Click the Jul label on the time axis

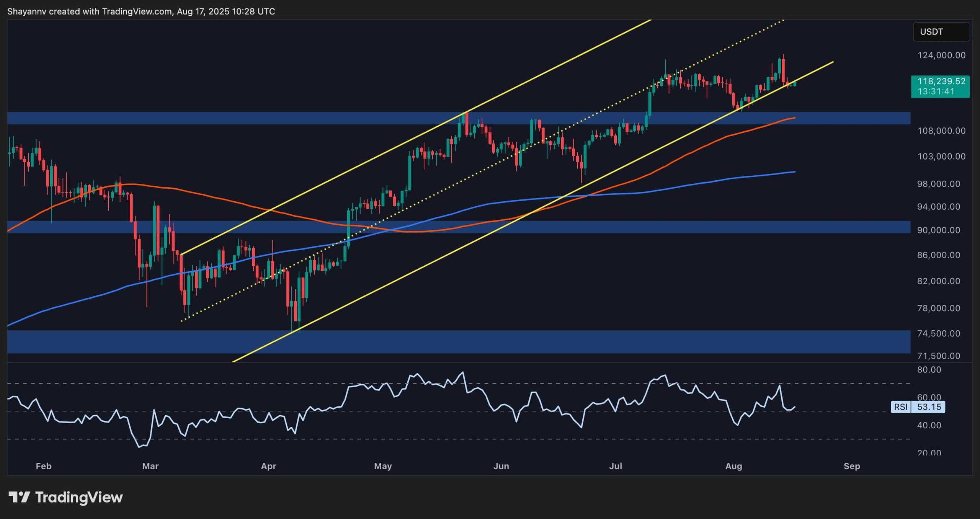[616, 467]
